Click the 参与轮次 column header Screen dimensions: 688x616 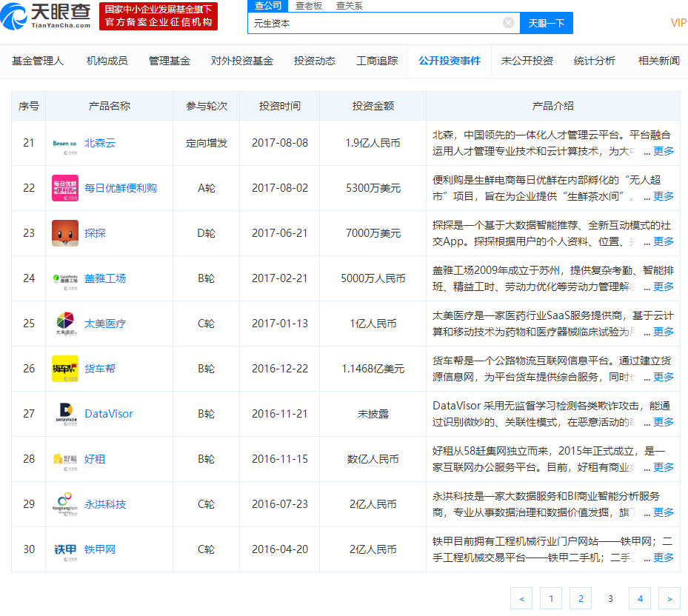206,106
